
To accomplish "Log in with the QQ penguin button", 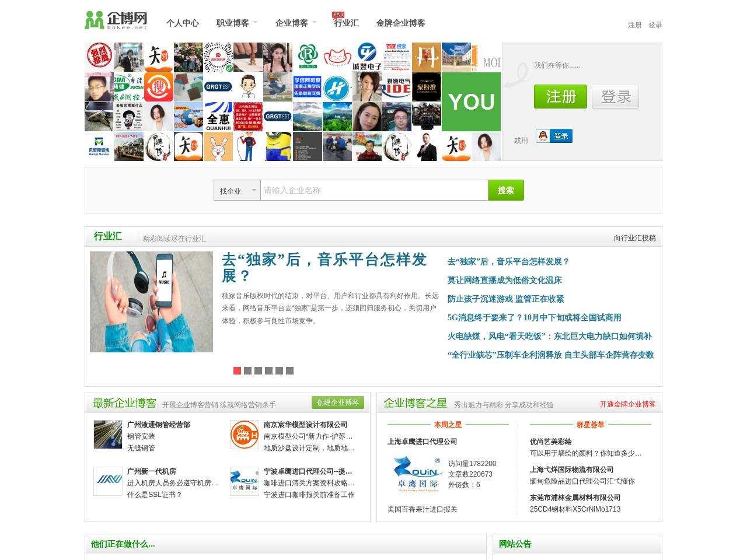I will [554, 136].
